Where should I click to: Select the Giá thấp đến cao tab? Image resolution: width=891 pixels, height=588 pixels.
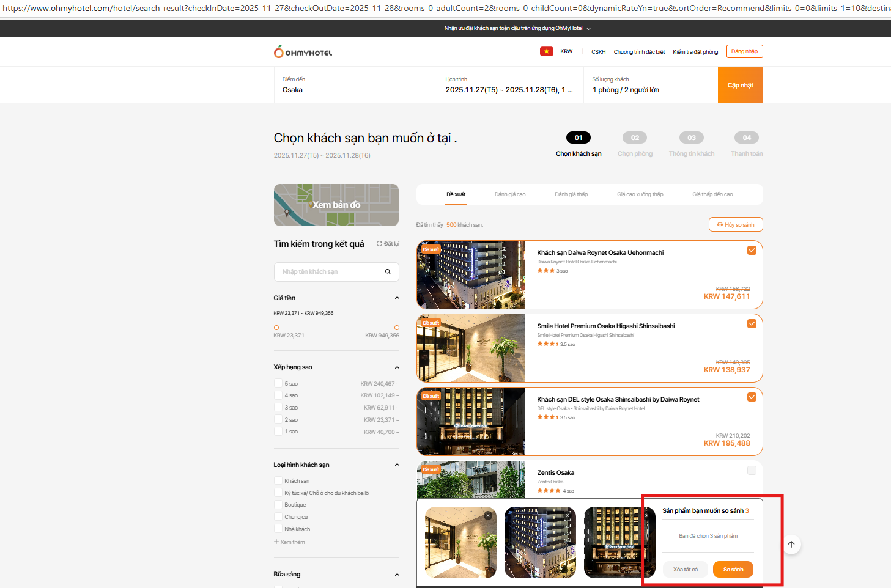712,194
